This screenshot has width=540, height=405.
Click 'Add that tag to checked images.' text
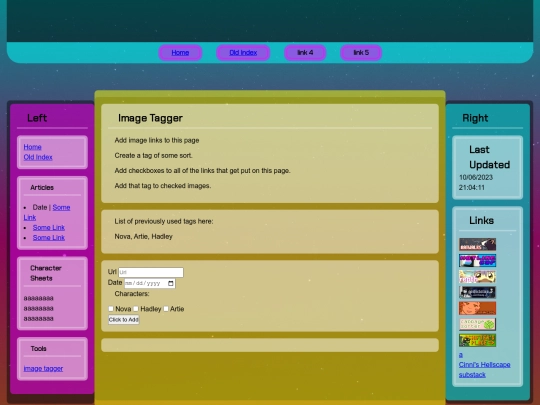click(163, 186)
